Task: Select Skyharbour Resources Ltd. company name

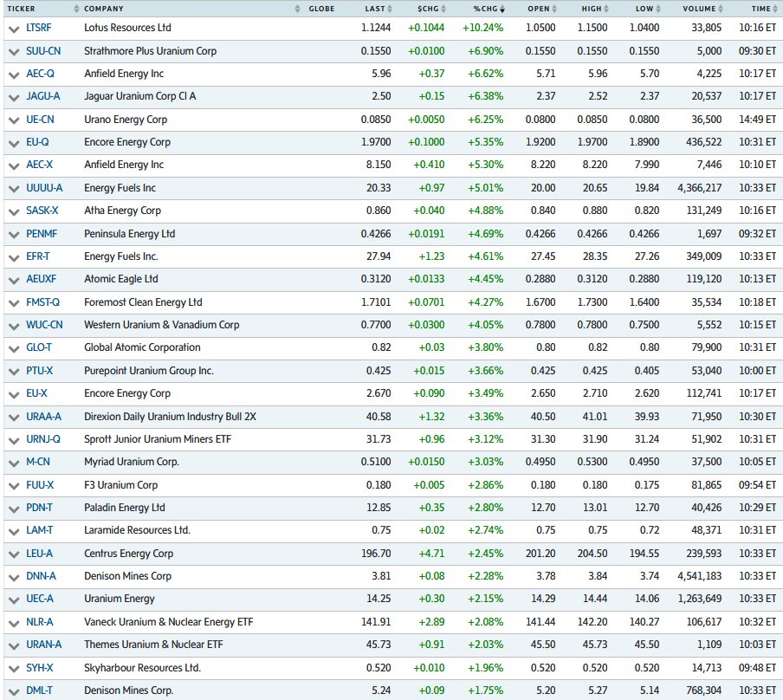Action: pyautogui.click(x=142, y=668)
